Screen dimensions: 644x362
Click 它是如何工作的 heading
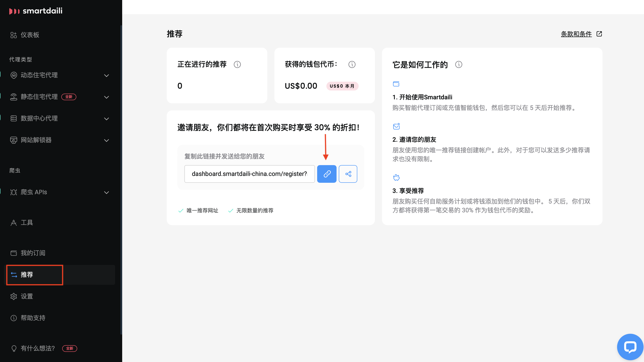click(420, 64)
